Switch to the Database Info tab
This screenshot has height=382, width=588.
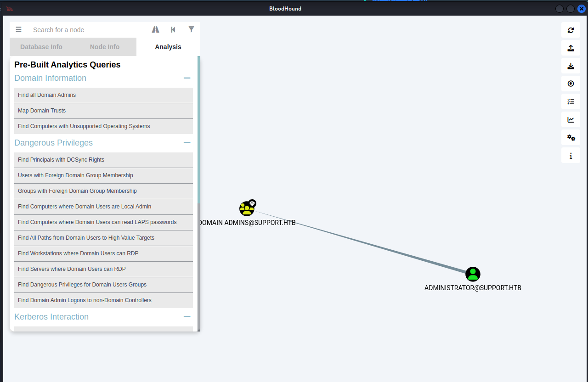coord(41,47)
